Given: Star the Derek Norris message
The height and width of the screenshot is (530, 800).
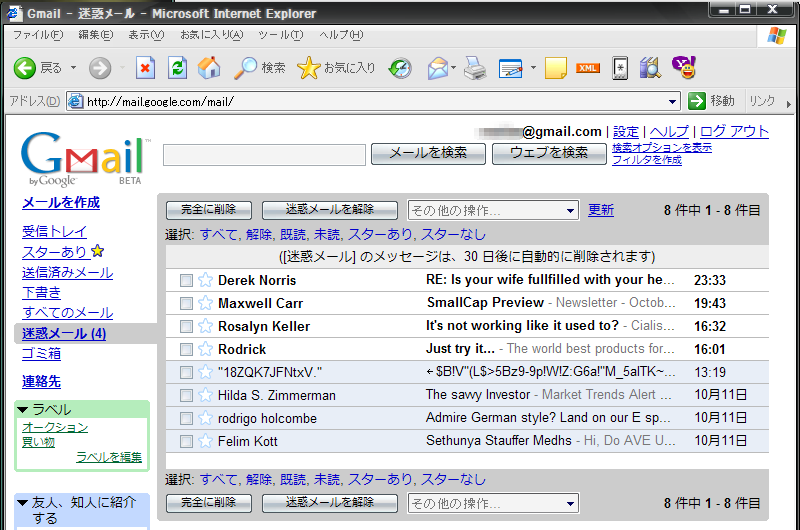Looking at the screenshot, I should [x=206, y=280].
